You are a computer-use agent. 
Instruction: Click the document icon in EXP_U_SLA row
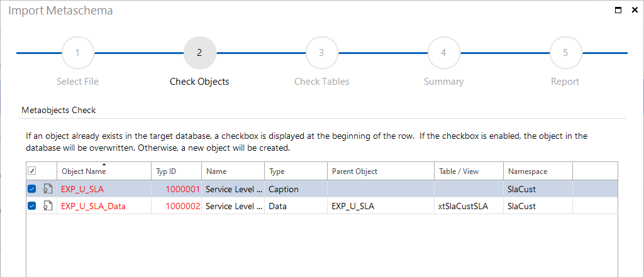pos(48,189)
